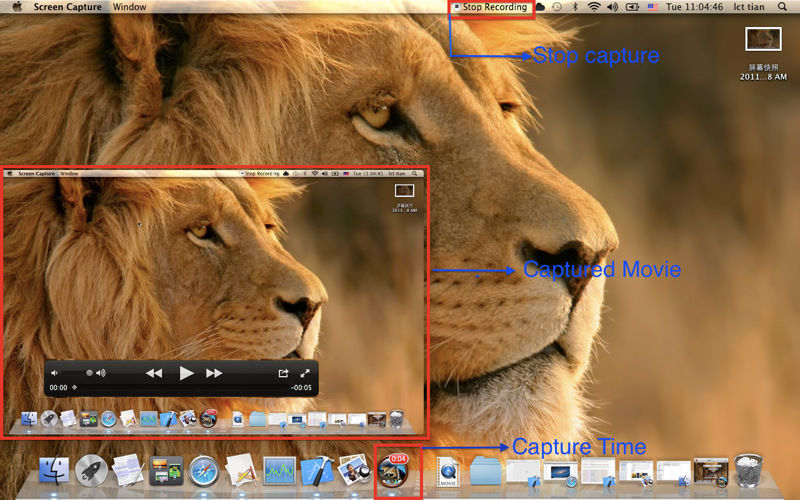
Task: Enter full screen from player controls
Action: [x=305, y=373]
